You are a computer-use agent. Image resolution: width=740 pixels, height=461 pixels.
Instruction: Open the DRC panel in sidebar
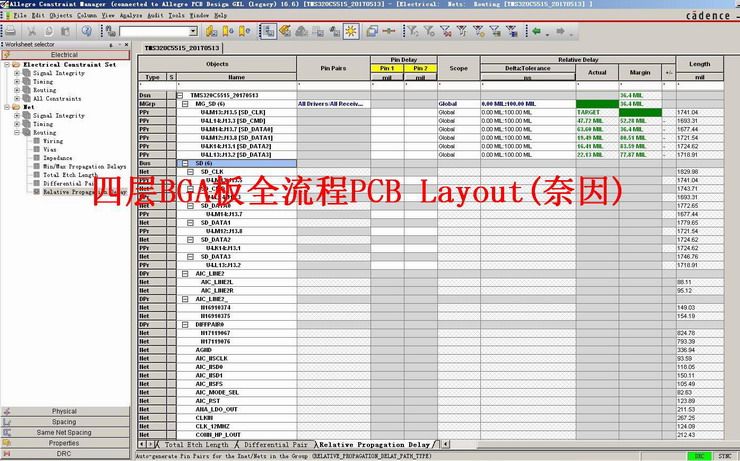point(65,454)
